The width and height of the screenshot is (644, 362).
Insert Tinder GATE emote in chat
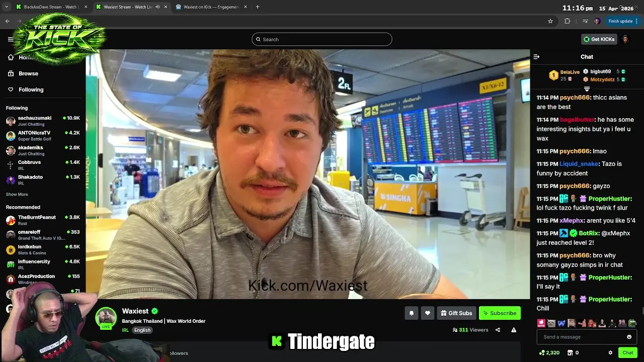(541, 323)
